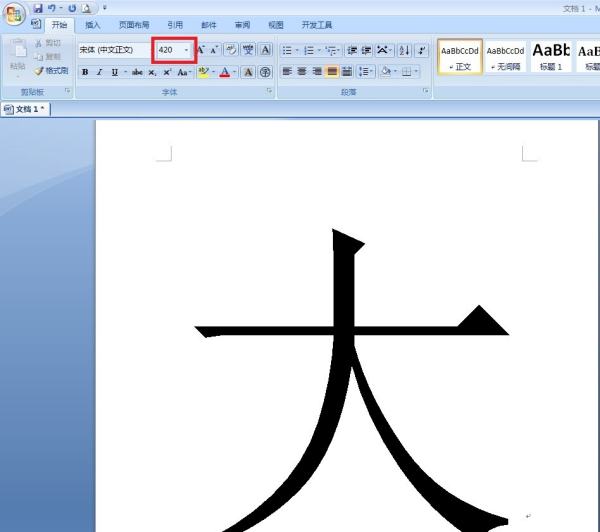Open the 审阅 (Review) tab
Screen dimensions: 600x532
point(242,25)
